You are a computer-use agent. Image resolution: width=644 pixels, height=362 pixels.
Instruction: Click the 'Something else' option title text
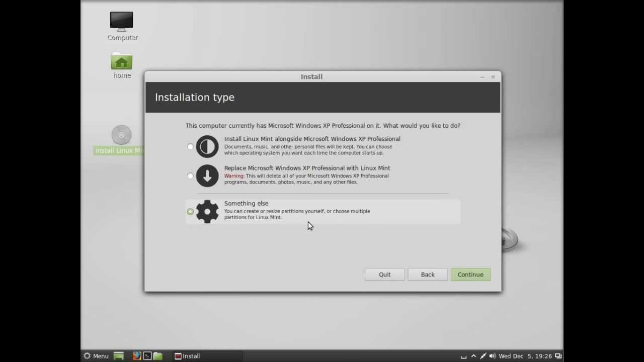pyautogui.click(x=246, y=204)
